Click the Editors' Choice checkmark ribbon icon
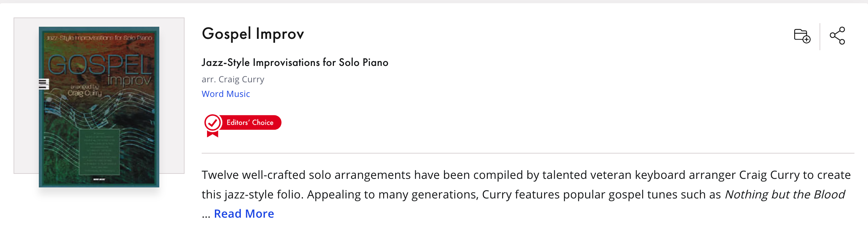Image resolution: width=868 pixels, height=238 pixels. coord(213,125)
